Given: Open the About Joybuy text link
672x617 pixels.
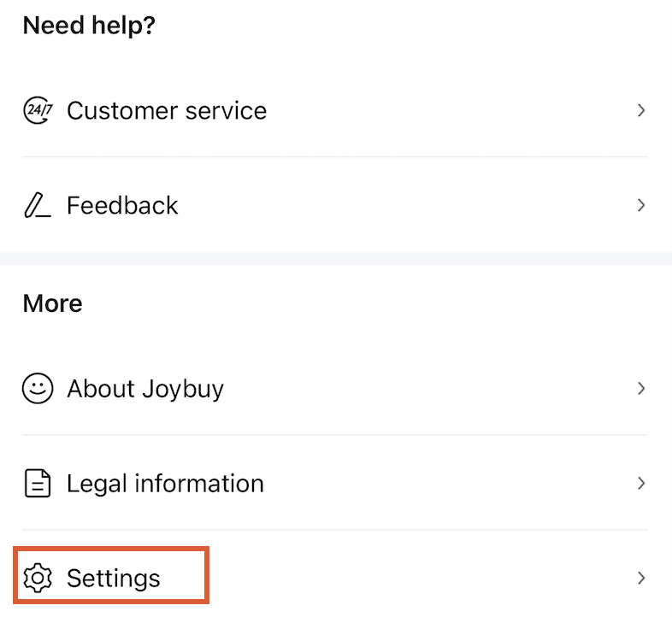Looking at the screenshot, I should point(145,389).
